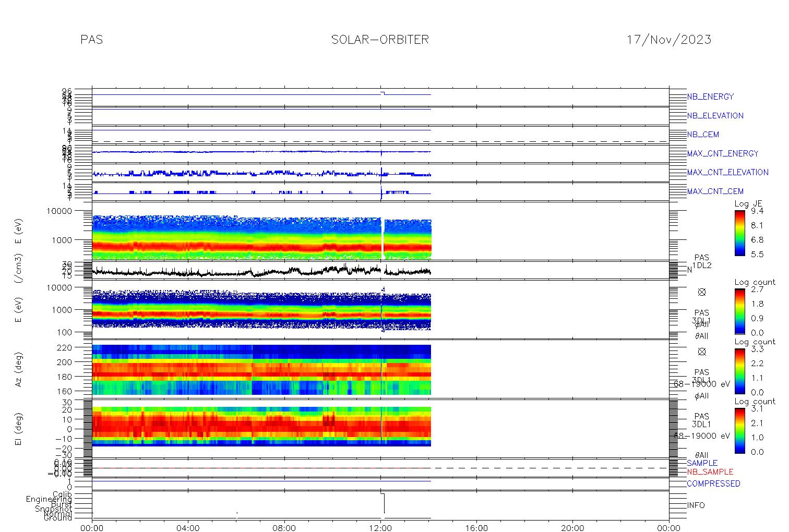Click the color bar with maximum 2.7
This screenshot has width=789, height=532.
pos(739,311)
